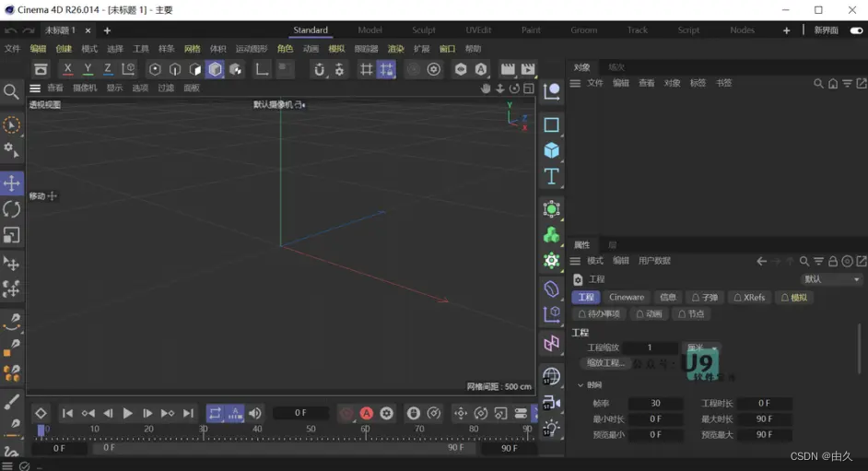Add a Cube primitive object
This screenshot has width=868, height=471.
pyautogui.click(x=551, y=150)
